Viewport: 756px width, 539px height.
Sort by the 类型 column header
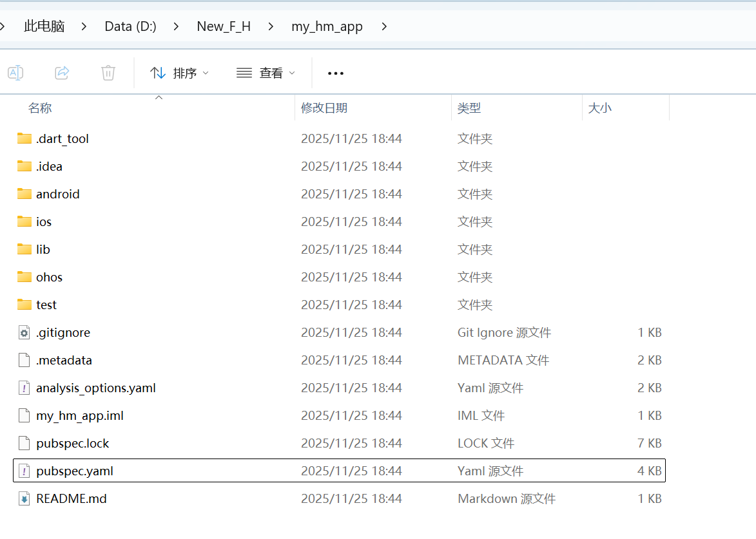pos(469,108)
